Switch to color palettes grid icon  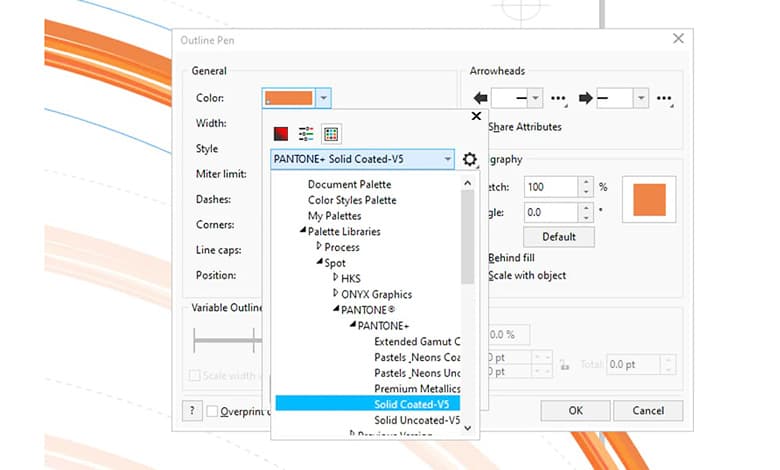[331, 134]
